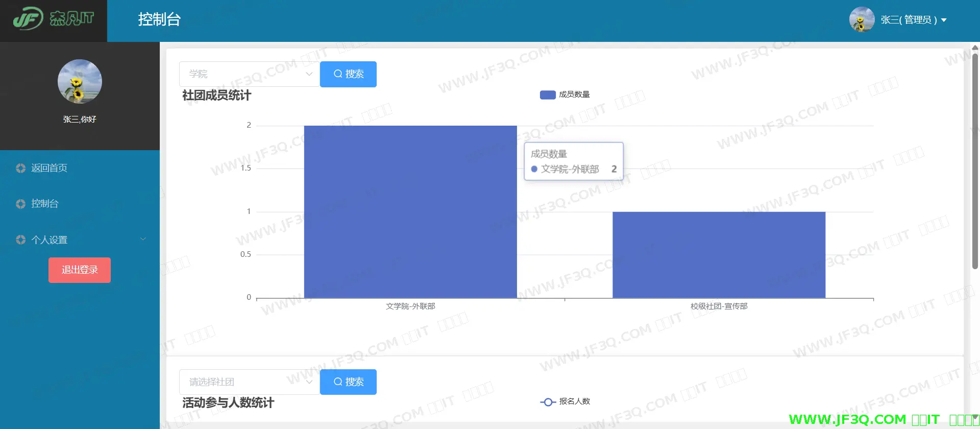Click the red 退出登录 button
This screenshot has height=429, width=980.
point(80,270)
